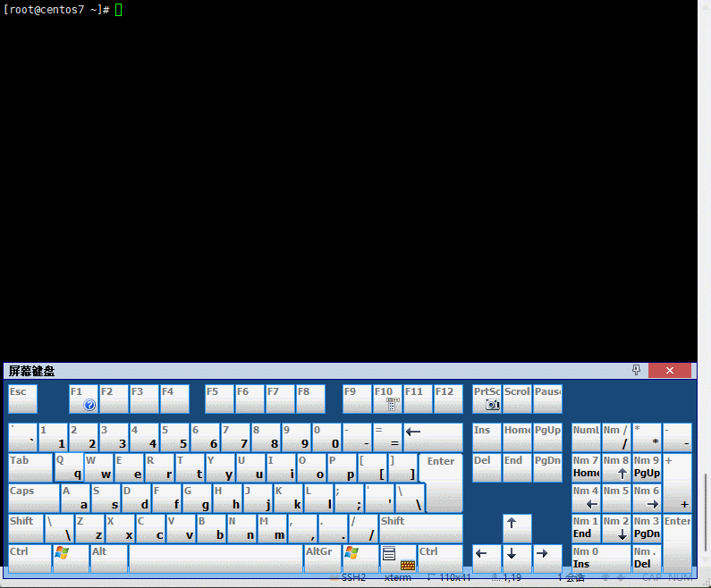711x588 pixels.
Task: Click the up arrow key
Action: click(517, 528)
